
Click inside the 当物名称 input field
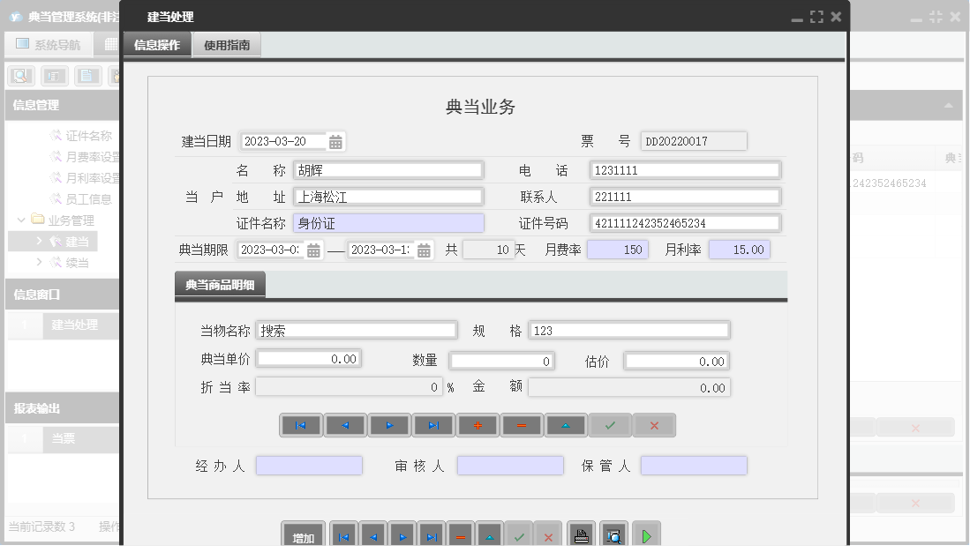357,329
